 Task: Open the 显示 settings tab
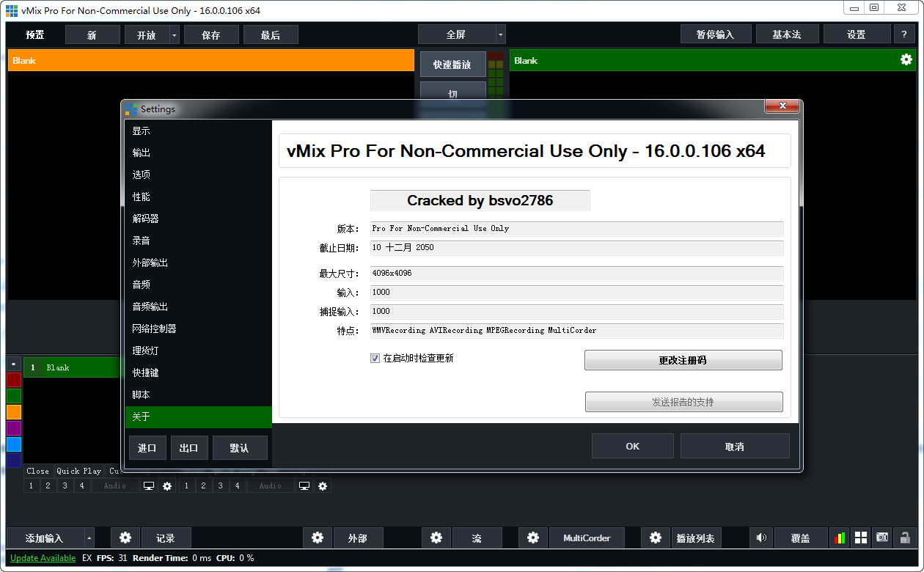(199, 131)
